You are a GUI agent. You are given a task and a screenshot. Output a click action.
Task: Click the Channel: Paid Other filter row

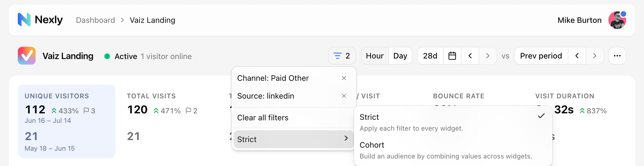tap(294, 78)
